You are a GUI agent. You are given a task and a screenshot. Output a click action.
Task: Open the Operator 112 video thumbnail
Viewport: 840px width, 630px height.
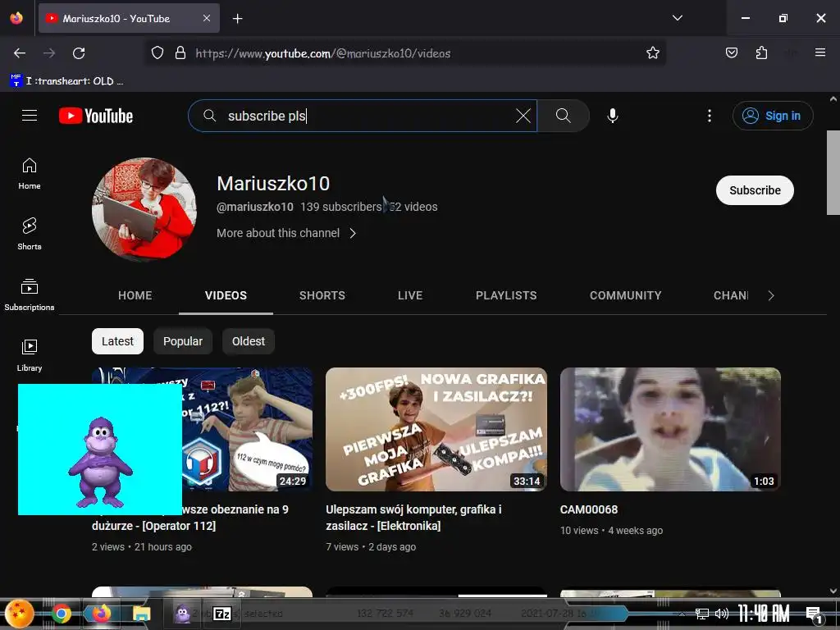[x=248, y=429]
